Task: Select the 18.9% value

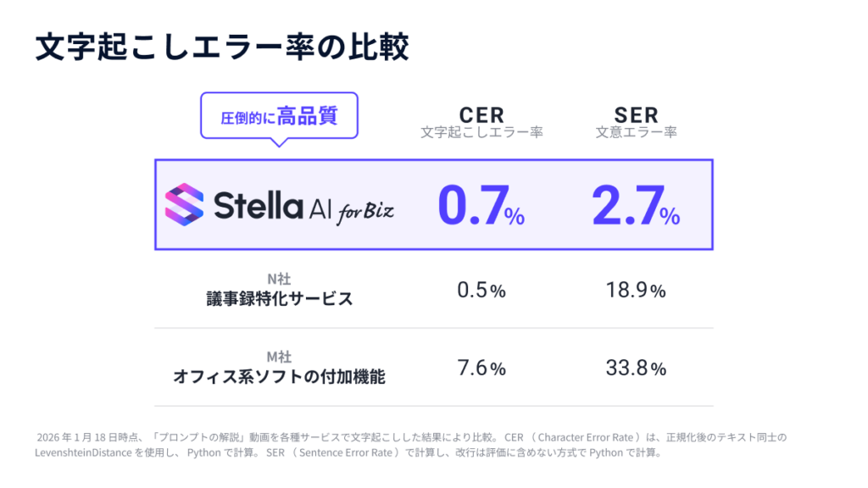Action: pyautogui.click(x=636, y=291)
